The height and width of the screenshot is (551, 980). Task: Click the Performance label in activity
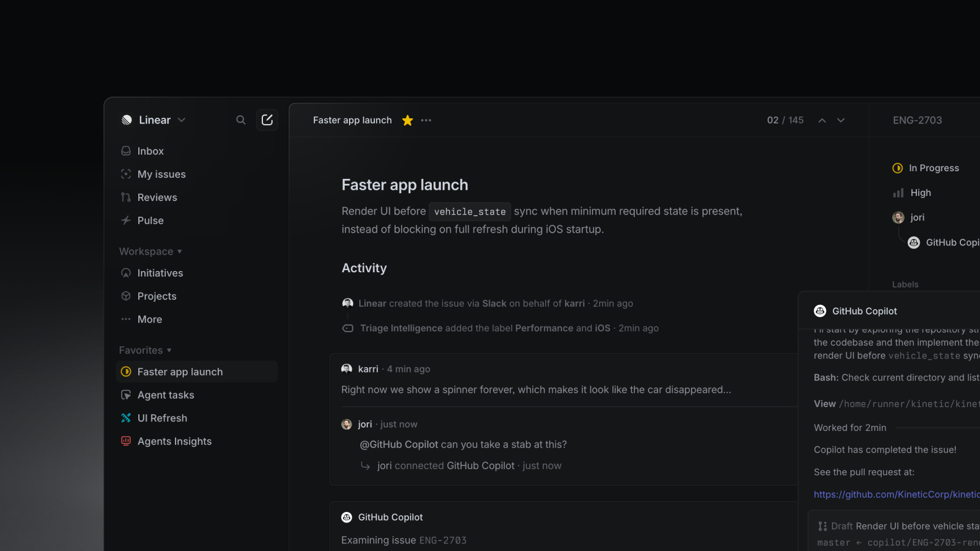tap(544, 328)
